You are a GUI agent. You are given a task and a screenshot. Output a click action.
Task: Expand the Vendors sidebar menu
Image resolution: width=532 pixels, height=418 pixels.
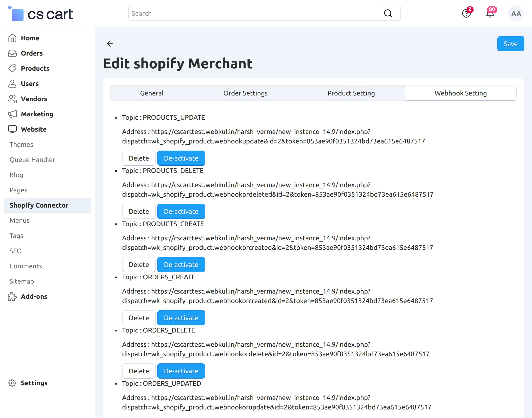click(x=34, y=99)
